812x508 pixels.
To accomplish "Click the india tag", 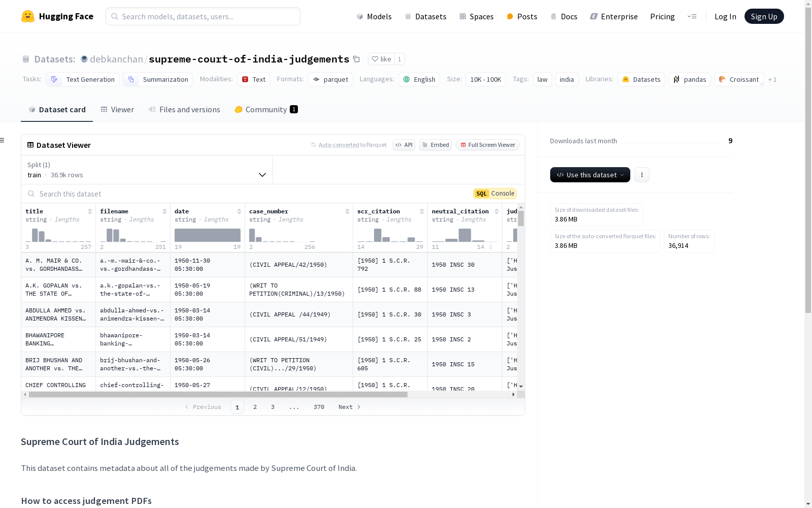I will pos(567,79).
